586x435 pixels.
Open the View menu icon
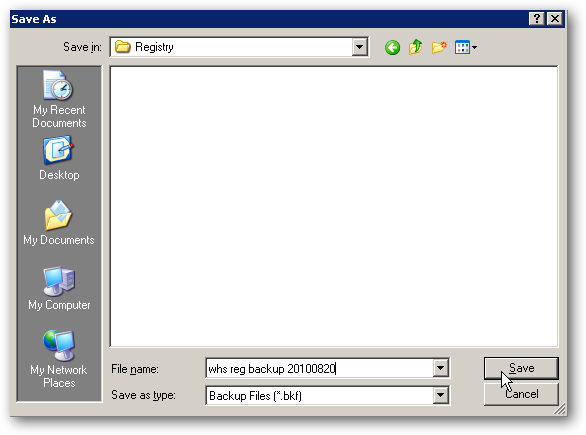click(465, 47)
